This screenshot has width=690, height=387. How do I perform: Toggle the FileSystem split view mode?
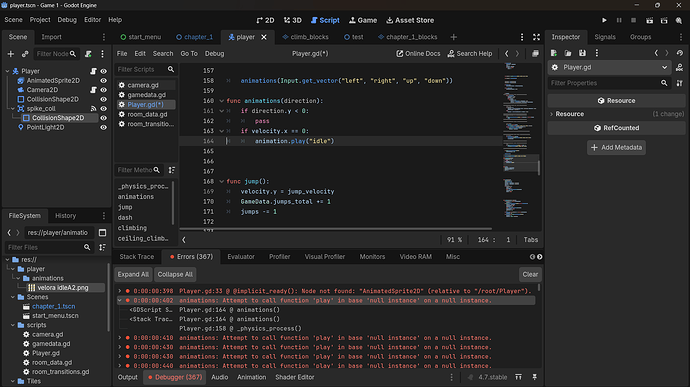[x=103, y=232]
